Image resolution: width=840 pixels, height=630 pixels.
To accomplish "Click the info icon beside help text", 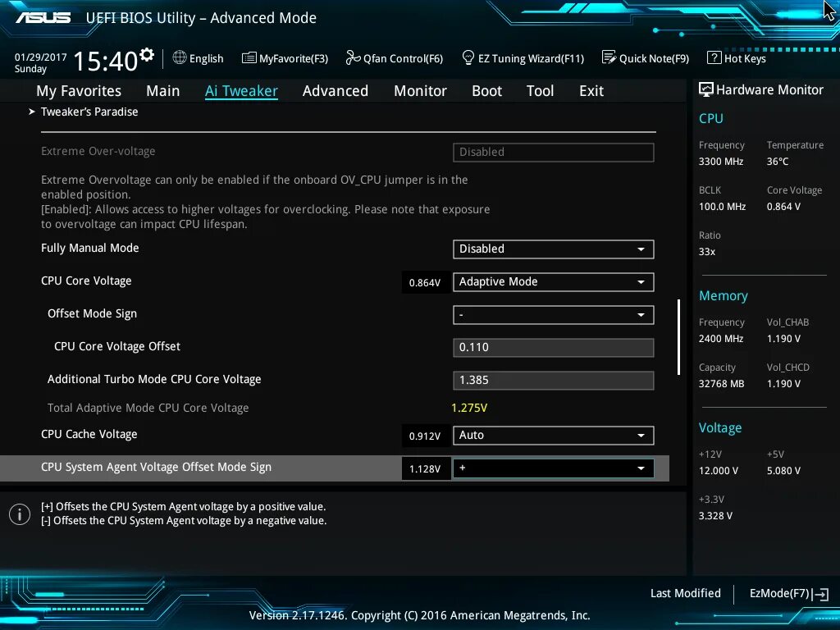I will pos(20,514).
